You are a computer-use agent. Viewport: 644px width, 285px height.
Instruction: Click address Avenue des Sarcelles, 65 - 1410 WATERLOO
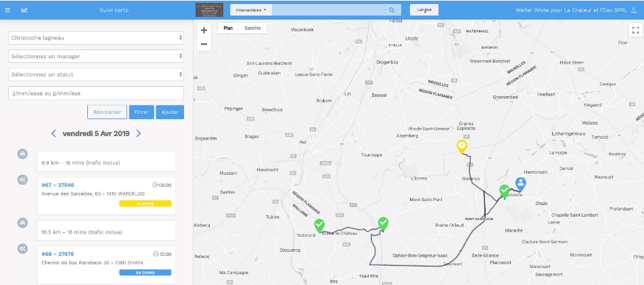93,194
